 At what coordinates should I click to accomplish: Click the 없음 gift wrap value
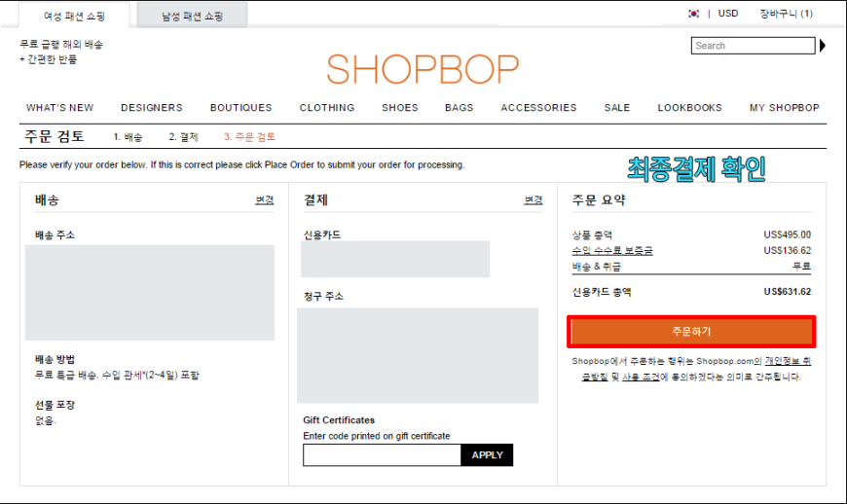[46, 420]
